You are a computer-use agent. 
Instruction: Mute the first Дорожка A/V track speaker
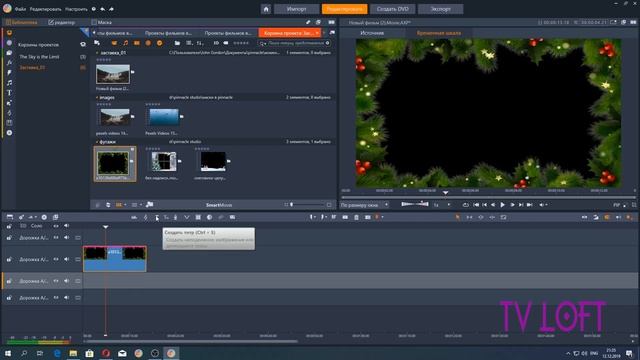coord(67,238)
